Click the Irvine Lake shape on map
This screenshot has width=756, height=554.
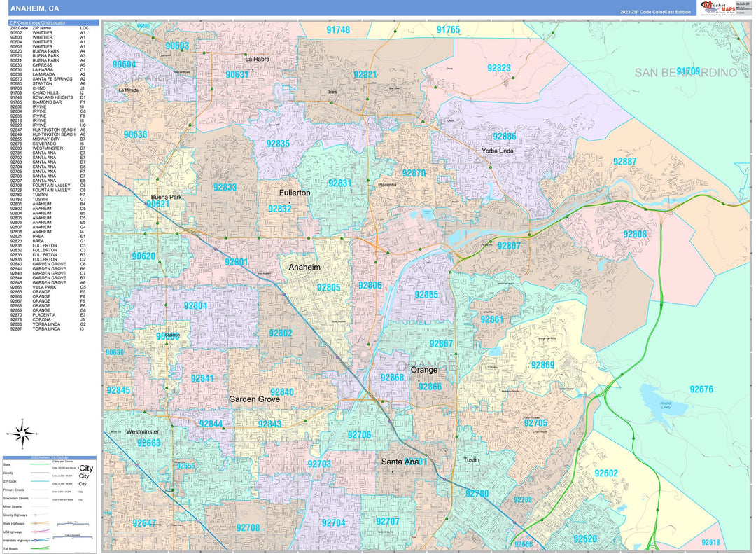click(x=661, y=402)
